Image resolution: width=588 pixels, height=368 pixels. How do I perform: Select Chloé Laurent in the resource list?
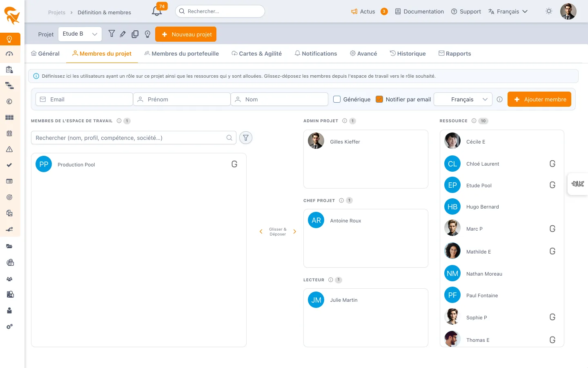[502, 164]
